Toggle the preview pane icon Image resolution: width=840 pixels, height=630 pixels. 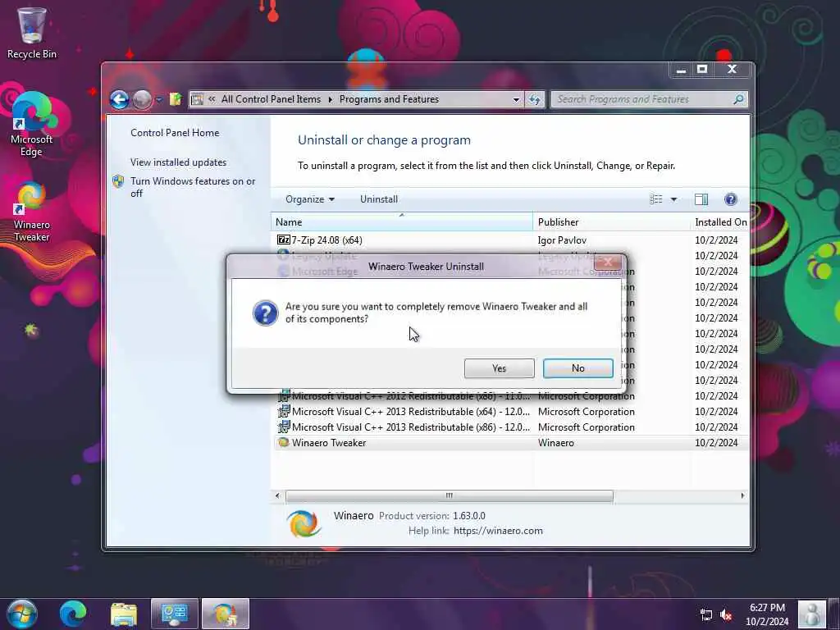701,199
